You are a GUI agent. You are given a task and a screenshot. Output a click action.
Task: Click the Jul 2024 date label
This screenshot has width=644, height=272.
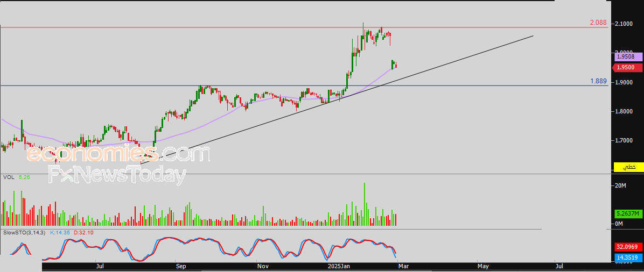[x=100, y=267]
